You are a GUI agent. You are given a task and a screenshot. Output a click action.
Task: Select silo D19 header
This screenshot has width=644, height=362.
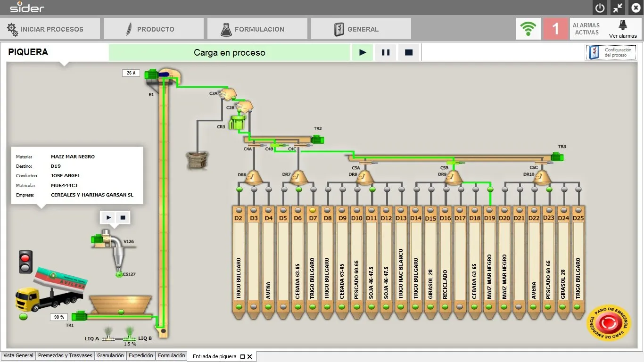[x=489, y=218]
